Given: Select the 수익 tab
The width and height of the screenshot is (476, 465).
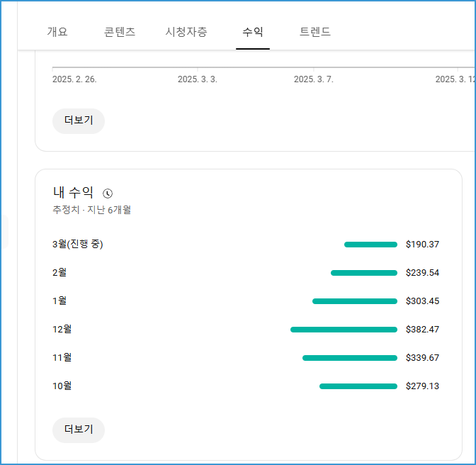Looking at the screenshot, I should coord(253,32).
